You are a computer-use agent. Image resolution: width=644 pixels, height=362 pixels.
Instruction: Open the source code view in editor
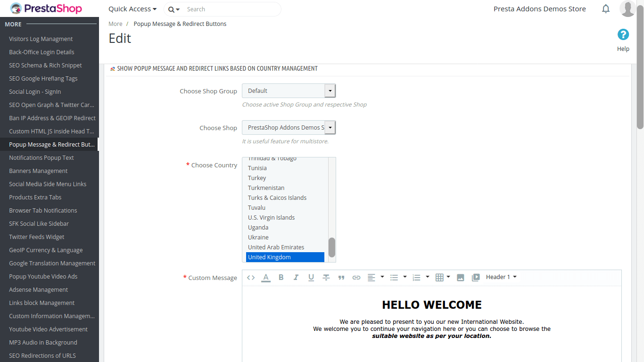click(x=251, y=278)
